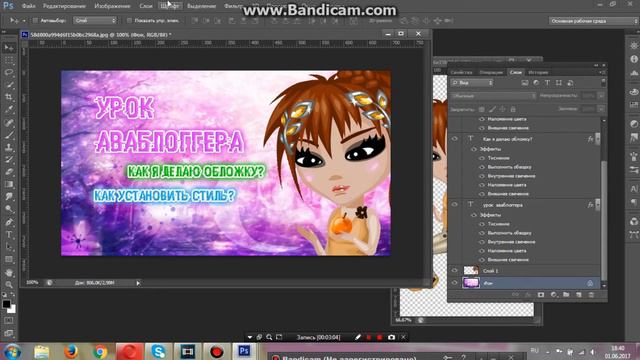Select the Horizontal Type tool
The width and height of the screenshot is (640, 360).
click(x=9, y=235)
